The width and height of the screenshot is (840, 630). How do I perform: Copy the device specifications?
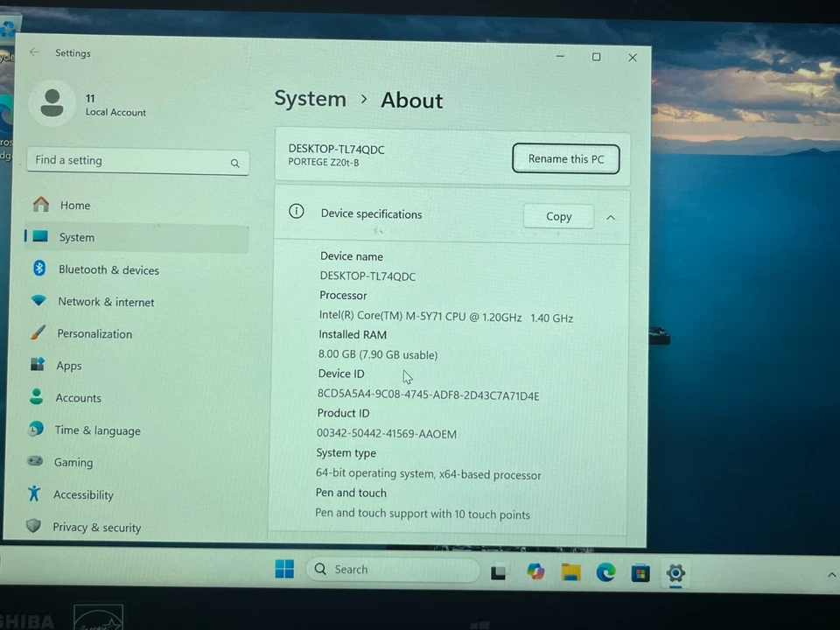tap(558, 216)
